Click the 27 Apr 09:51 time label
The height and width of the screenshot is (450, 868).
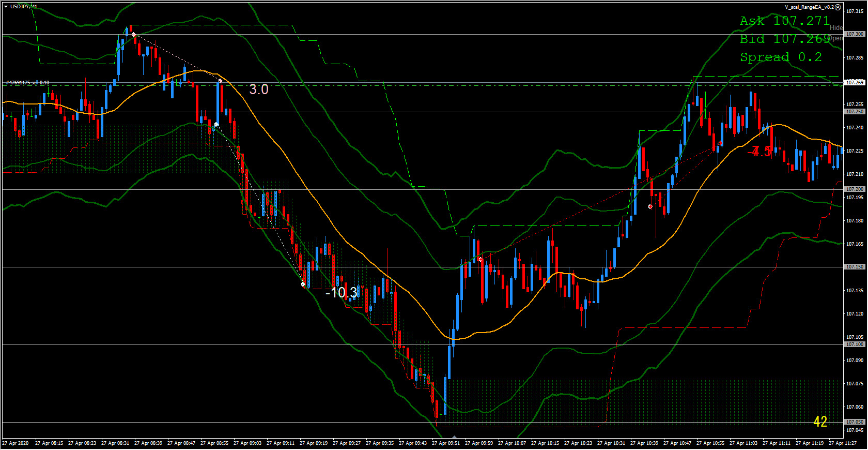click(x=446, y=443)
